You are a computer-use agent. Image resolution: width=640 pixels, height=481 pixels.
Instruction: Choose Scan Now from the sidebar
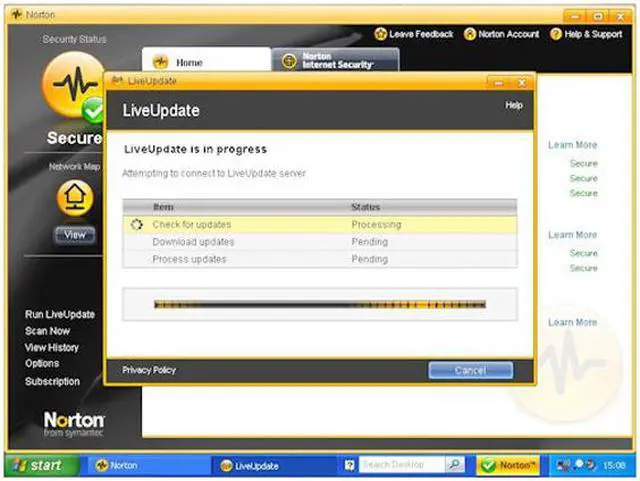[48, 331]
